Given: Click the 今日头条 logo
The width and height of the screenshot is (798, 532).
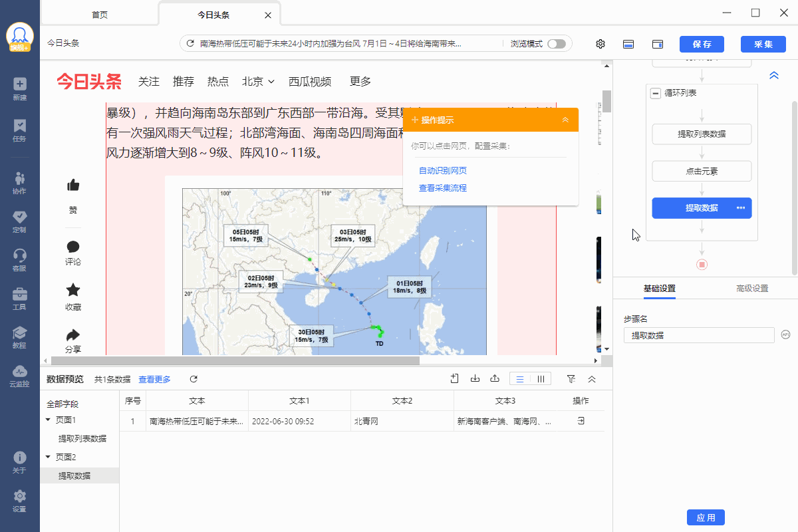Looking at the screenshot, I should click(88, 81).
